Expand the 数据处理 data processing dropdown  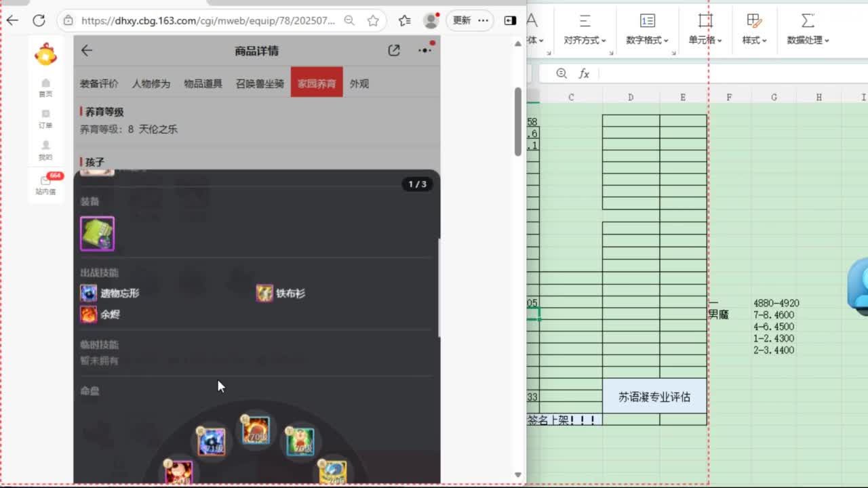pyautogui.click(x=808, y=40)
